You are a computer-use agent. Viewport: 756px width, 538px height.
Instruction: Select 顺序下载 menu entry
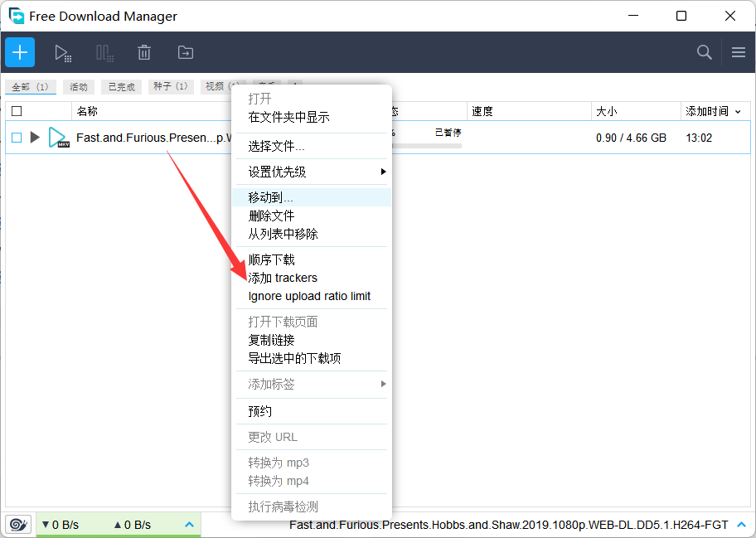coord(312,259)
